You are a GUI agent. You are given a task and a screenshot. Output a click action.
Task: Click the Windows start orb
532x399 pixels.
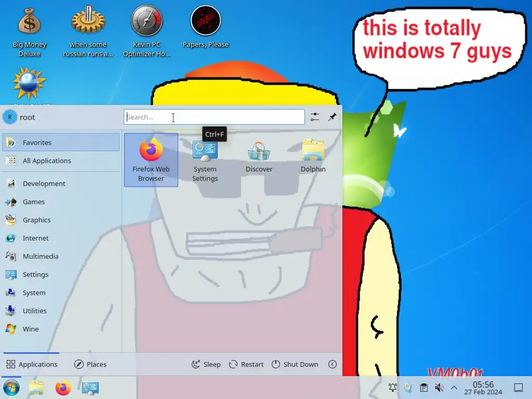coord(11,388)
